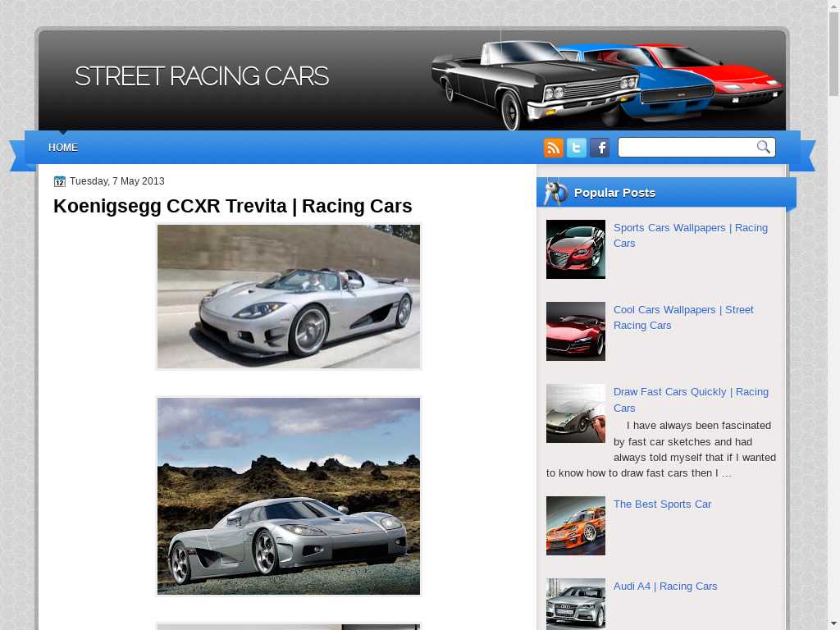Click the keys icon beside Popular Posts
840x630 pixels.
point(555,193)
